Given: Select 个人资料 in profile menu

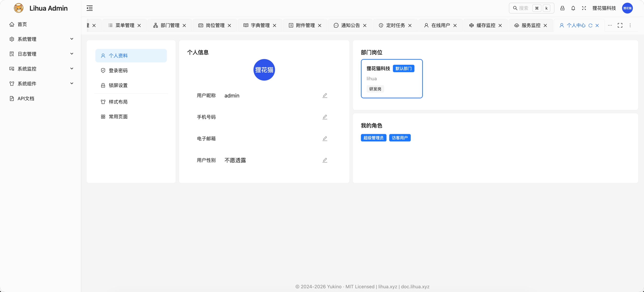Looking at the screenshot, I should (131, 56).
